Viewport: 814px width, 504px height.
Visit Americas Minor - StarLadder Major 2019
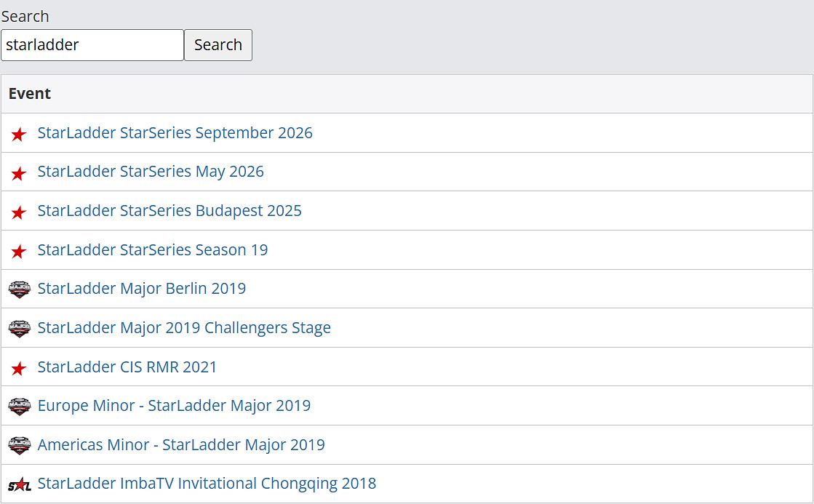coord(181,445)
